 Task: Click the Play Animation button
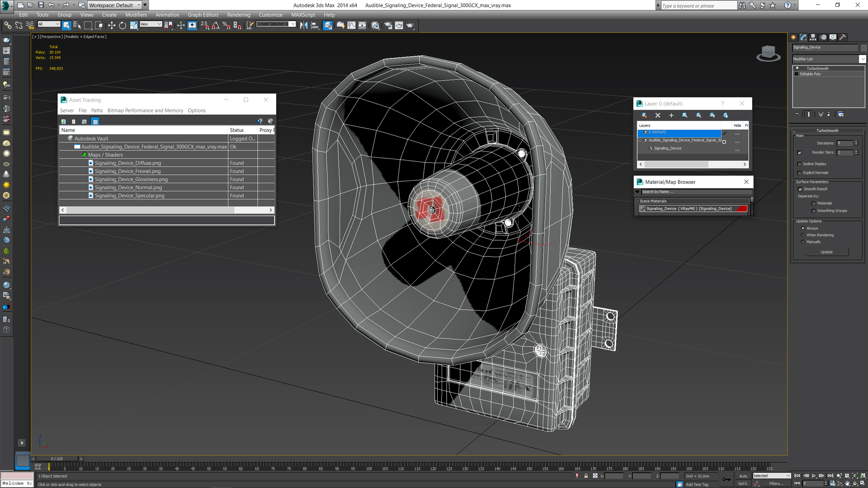[x=814, y=476]
